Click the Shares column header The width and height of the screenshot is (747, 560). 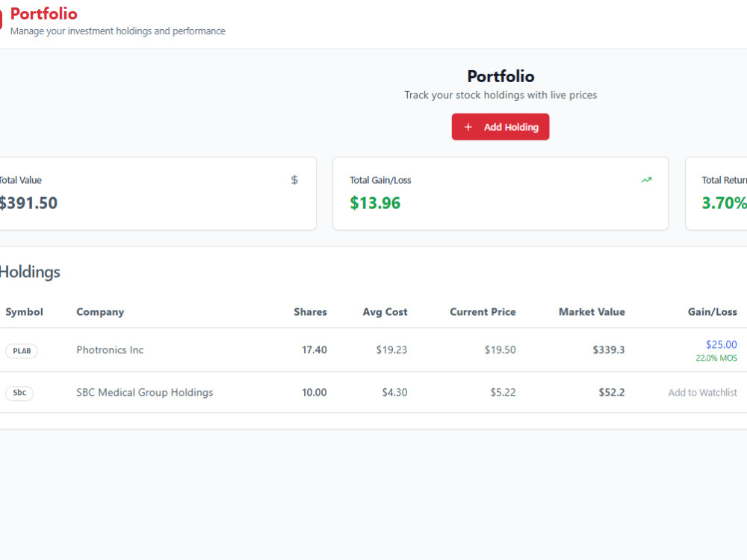pyautogui.click(x=310, y=312)
